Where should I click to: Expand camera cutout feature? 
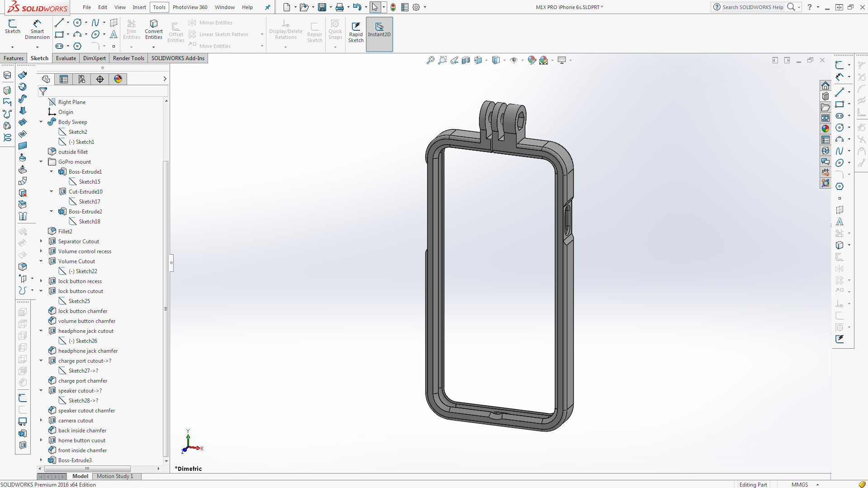pyautogui.click(x=41, y=421)
